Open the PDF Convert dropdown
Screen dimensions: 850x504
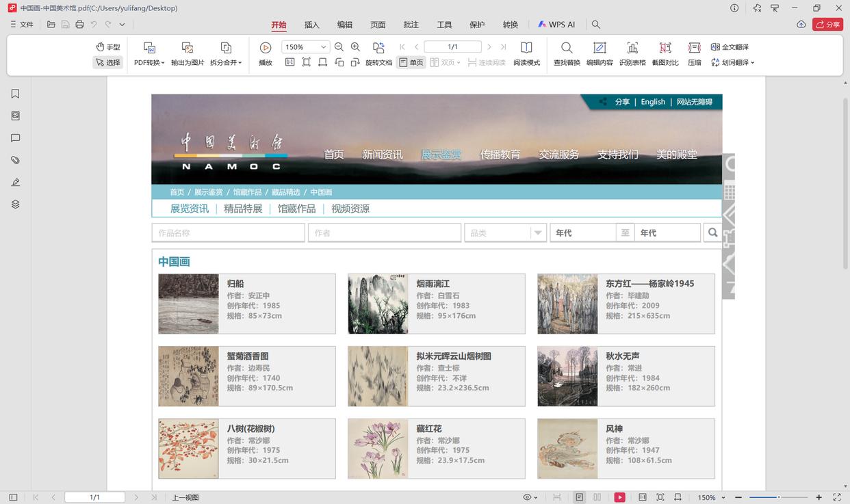tap(149, 53)
